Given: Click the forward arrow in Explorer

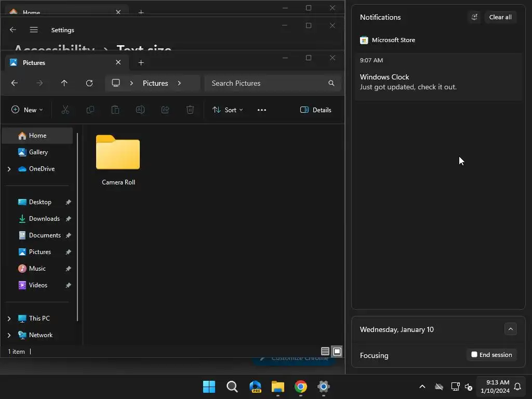Looking at the screenshot, I should tap(39, 83).
